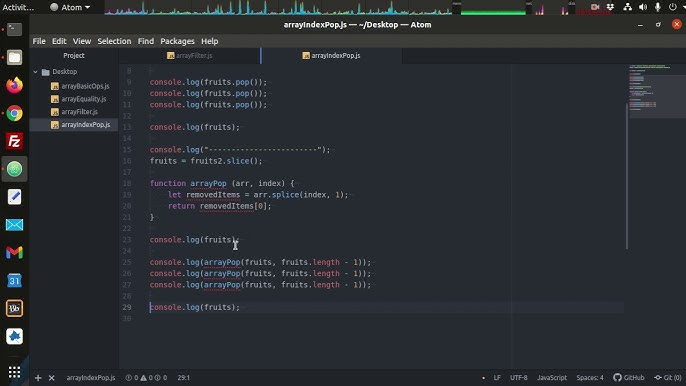The height and width of the screenshot is (386, 686).
Task: Show applications grid in the dock
Action: pos(14,372)
